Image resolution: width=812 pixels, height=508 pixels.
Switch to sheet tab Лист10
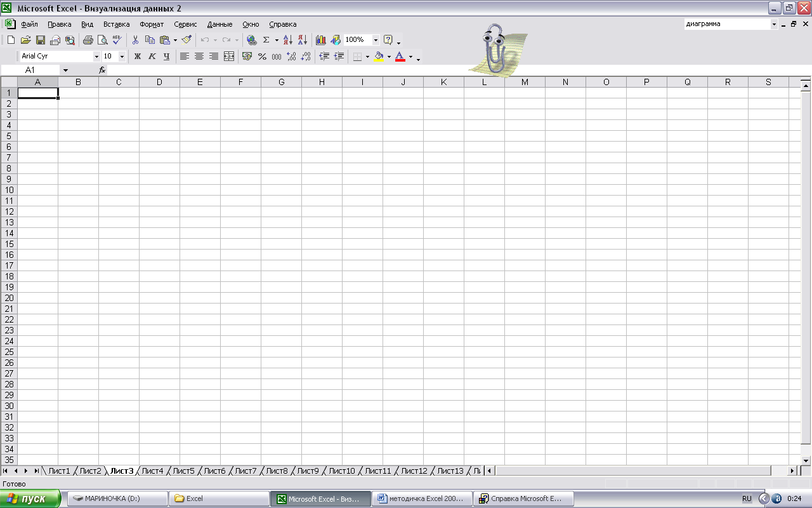point(342,471)
